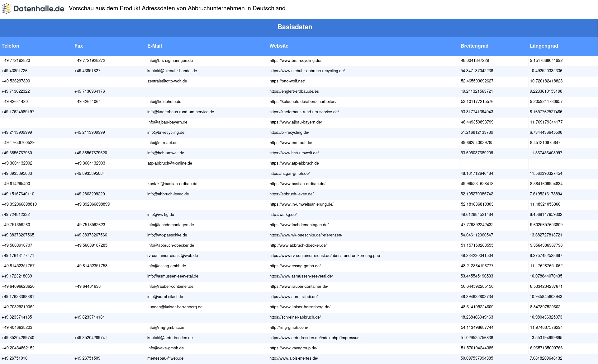Viewport: 598px width, 364px height.
Task: Select email info@abbruch-levec.de
Action: (x=168, y=194)
